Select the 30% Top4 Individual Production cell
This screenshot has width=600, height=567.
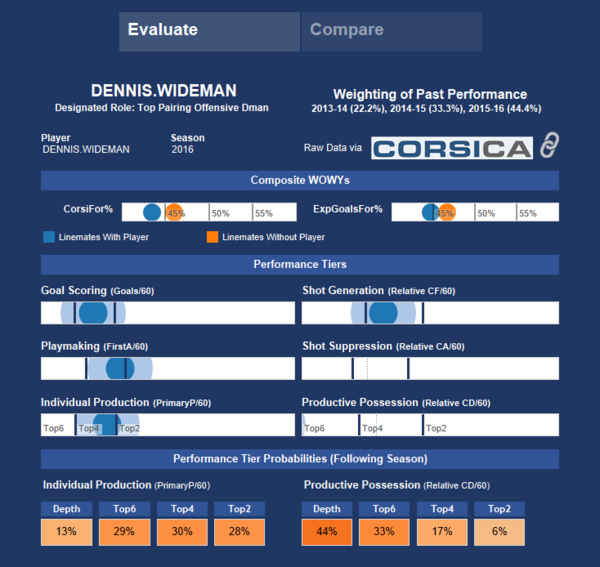pos(183,531)
